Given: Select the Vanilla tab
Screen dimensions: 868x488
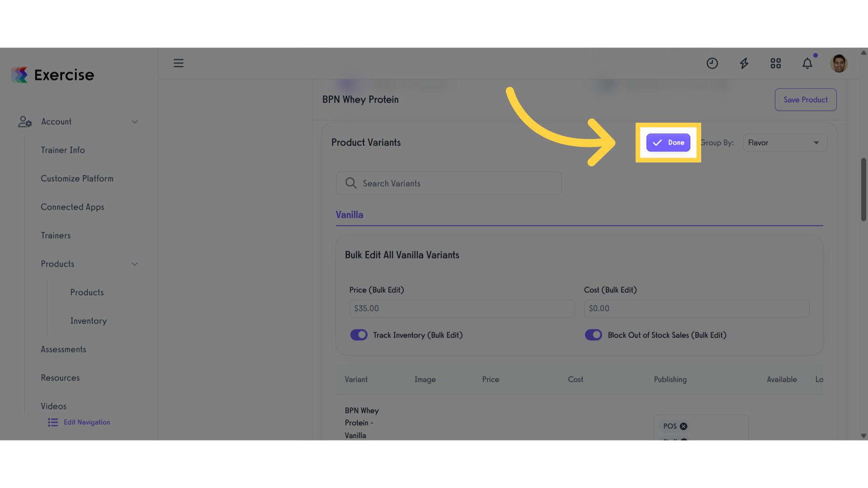Looking at the screenshot, I should 349,215.
